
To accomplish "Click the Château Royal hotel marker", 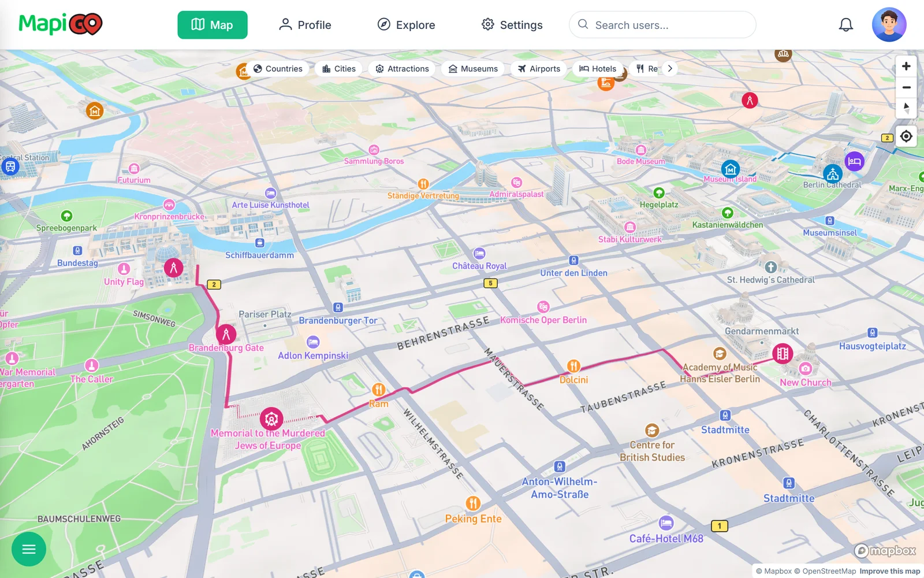I will [x=479, y=253].
